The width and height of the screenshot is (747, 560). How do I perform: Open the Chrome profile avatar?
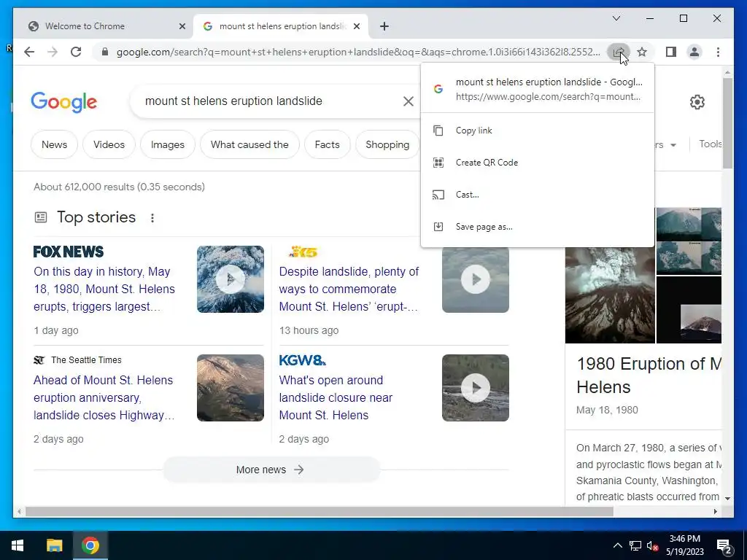(694, 52)
